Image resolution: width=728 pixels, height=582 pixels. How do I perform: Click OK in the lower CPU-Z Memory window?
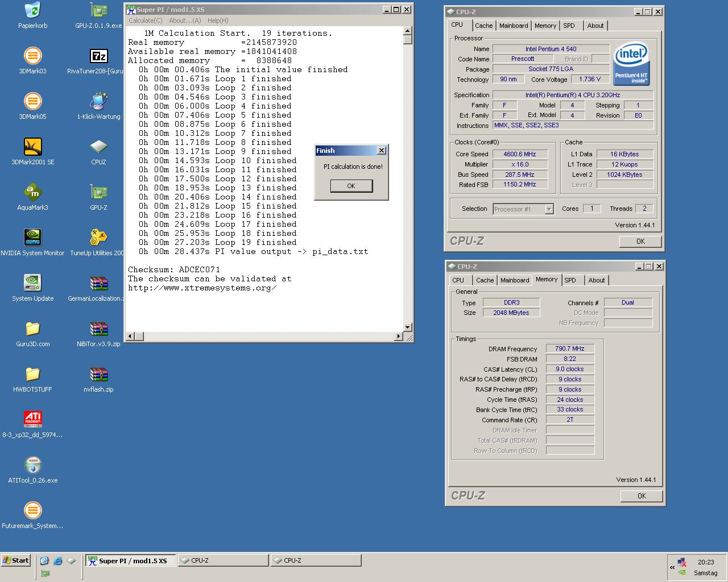pyautogui.click(x=642, y=496)
